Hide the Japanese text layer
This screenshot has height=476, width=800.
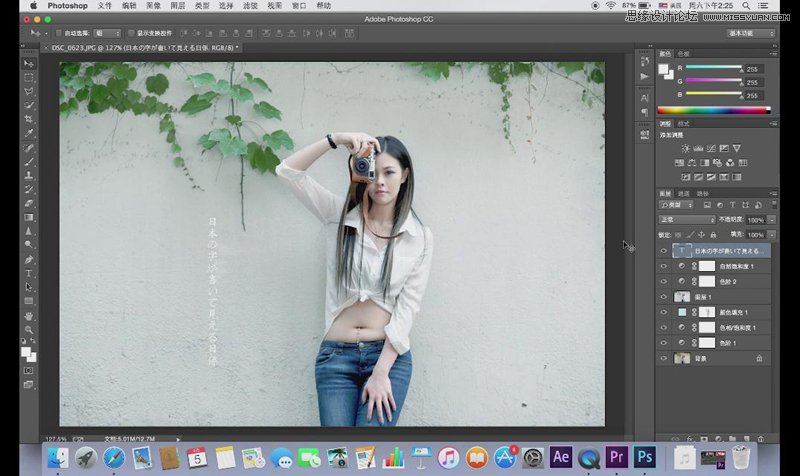663,250
